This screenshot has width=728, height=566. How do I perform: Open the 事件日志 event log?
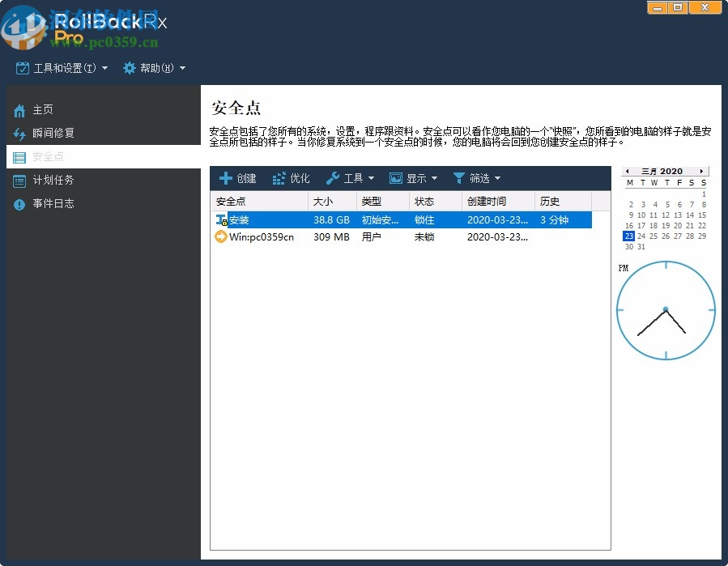(19, 203)
